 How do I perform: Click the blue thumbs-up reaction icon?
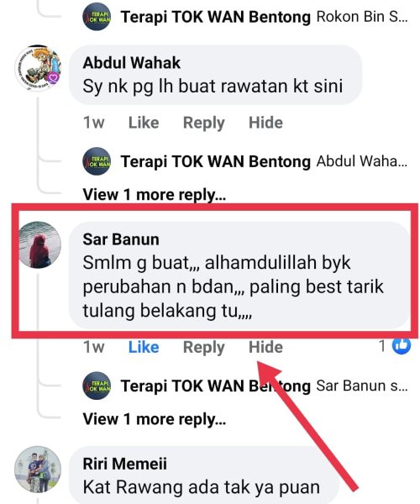402,345
